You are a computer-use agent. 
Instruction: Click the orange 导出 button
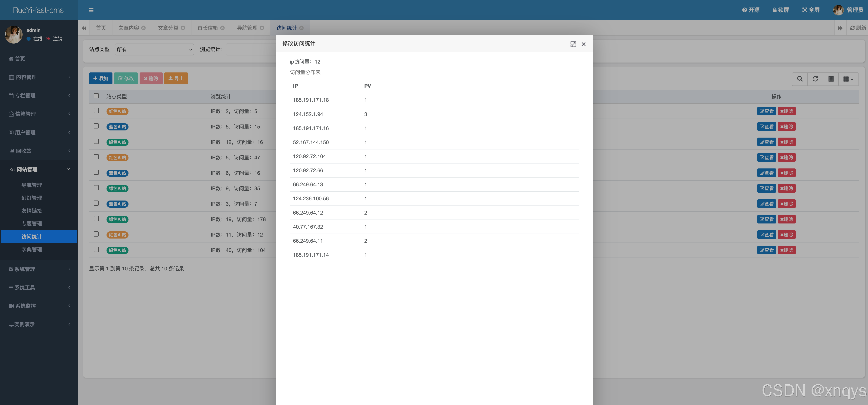coord(176,79)
